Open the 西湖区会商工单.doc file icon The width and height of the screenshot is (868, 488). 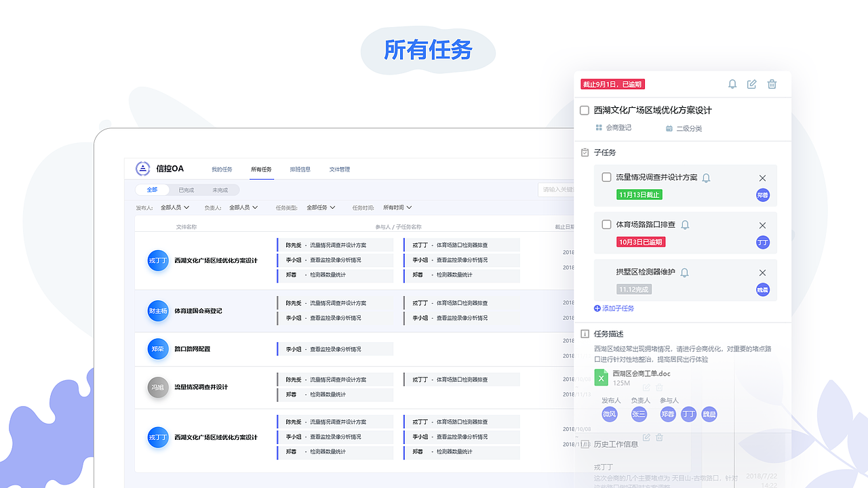(x=601, y=377)
